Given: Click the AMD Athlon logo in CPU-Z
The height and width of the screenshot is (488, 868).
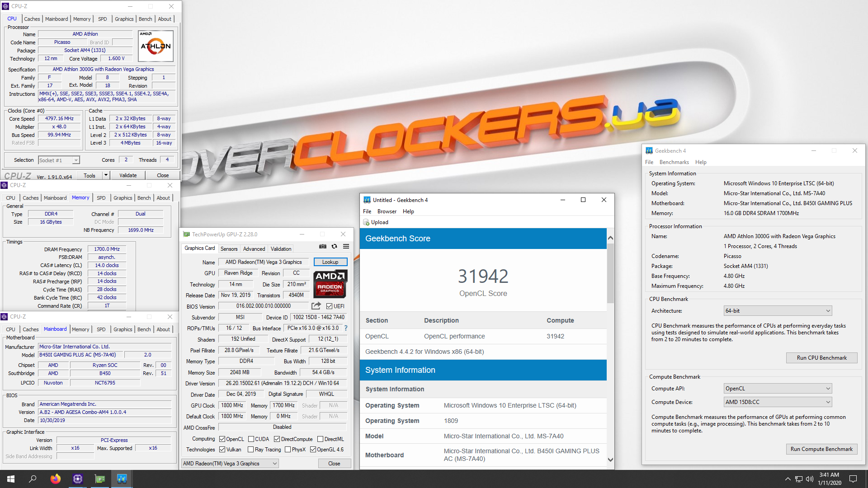Looking at the screenshot, I should click(x=156, y=46).
